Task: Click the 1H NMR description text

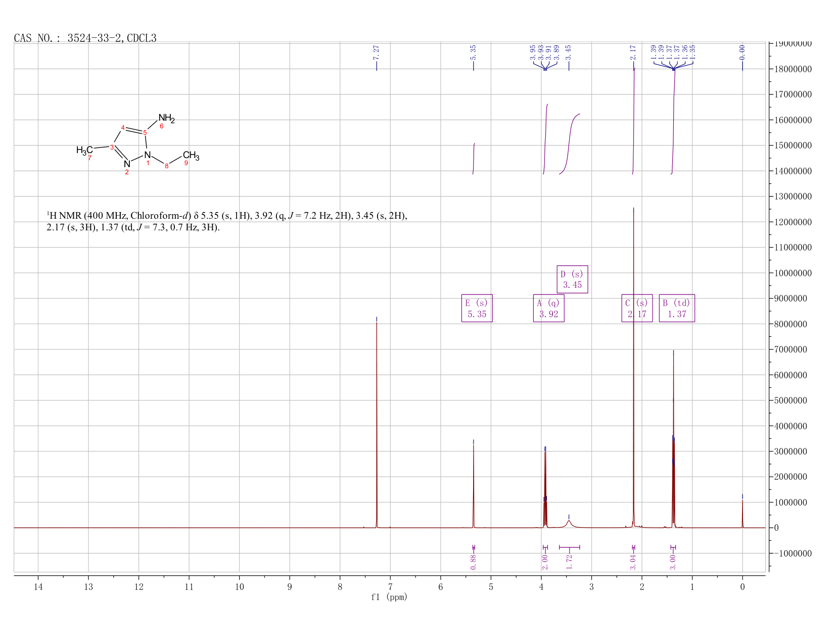Action: [x=227, y=221]
